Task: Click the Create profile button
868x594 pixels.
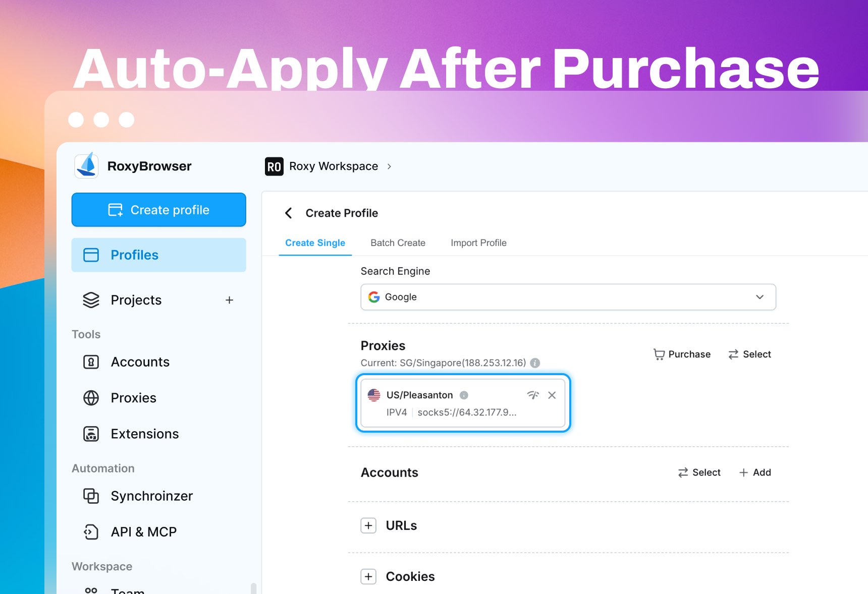Action: click(158, 210)
